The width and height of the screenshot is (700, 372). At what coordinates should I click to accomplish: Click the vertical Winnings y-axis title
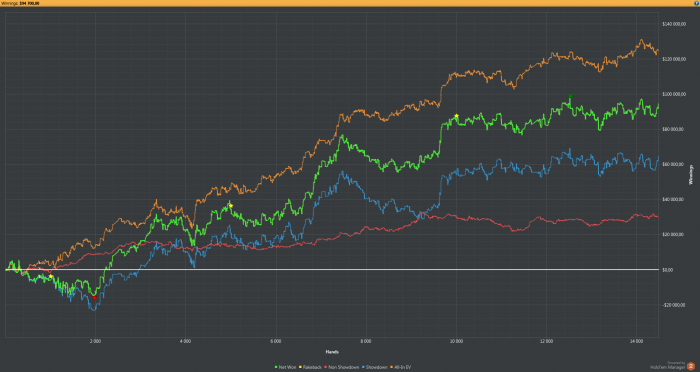[692, 175]
